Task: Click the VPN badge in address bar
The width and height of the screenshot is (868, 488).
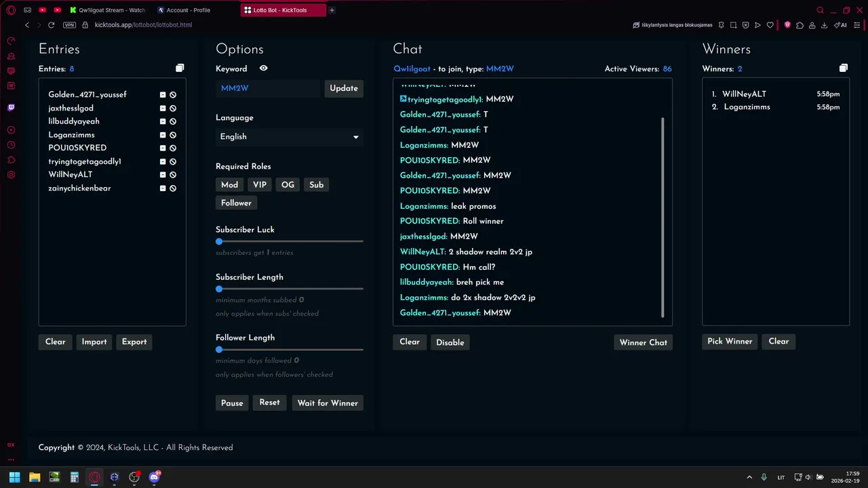Action: (x=69, y=25)
